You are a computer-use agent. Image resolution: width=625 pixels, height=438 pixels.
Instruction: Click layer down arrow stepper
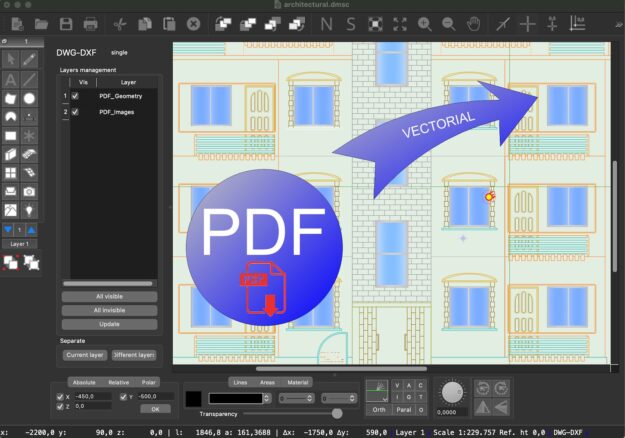coord(9,229)
